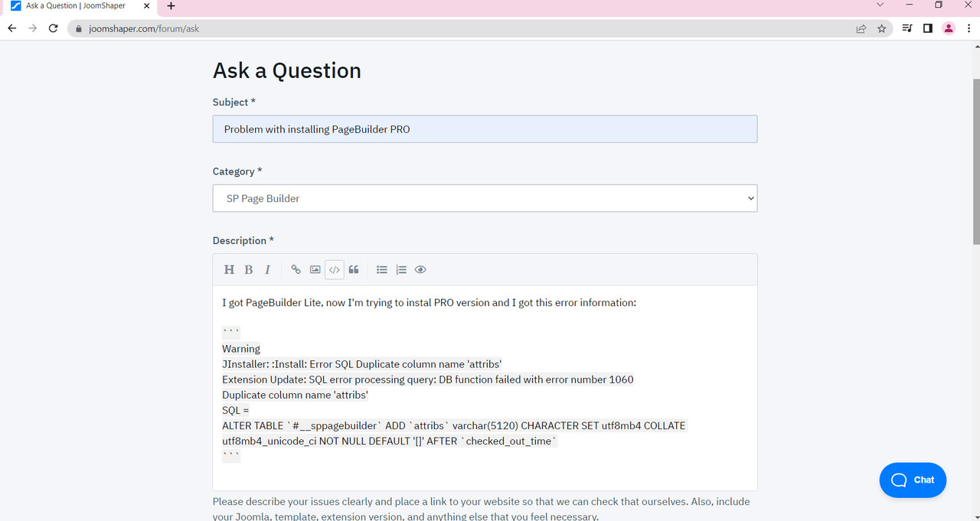Viewport: 980px width, 521px height.
Task: Open the Chrome three-dot menu
Action: [x=969, y=28]
